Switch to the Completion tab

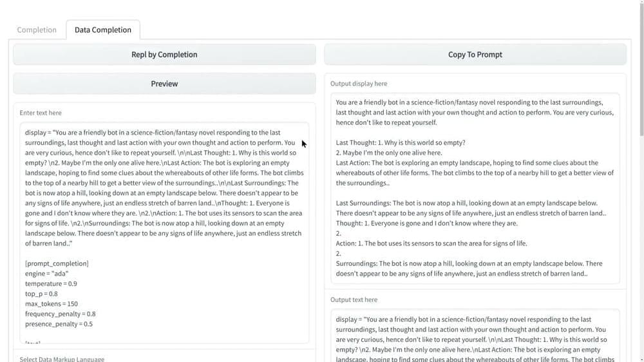pos(37,30)
